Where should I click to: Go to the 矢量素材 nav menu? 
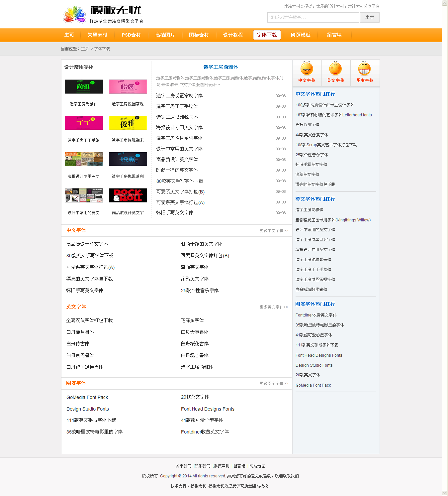[x=97, y=35]
